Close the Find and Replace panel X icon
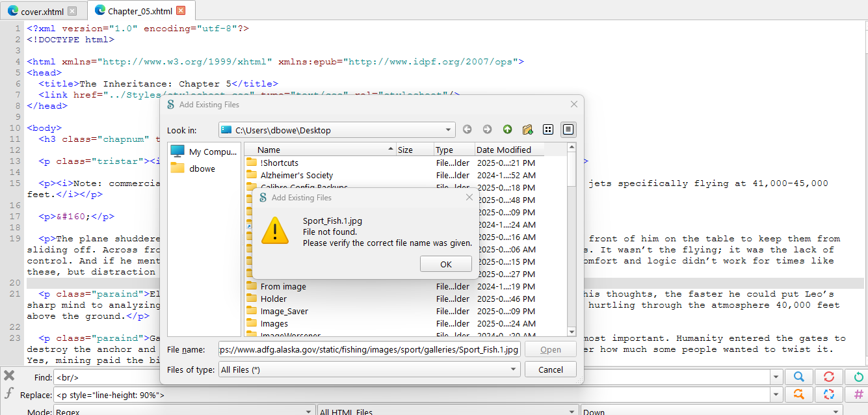 coord(9,375)
